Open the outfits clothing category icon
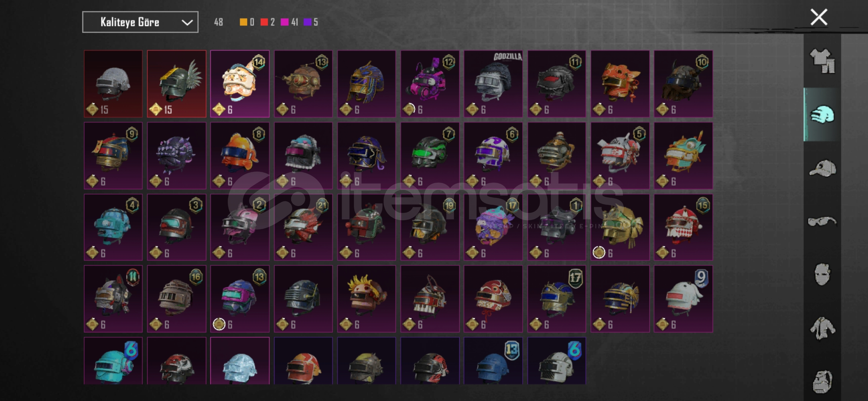 [x=822, y=61]
